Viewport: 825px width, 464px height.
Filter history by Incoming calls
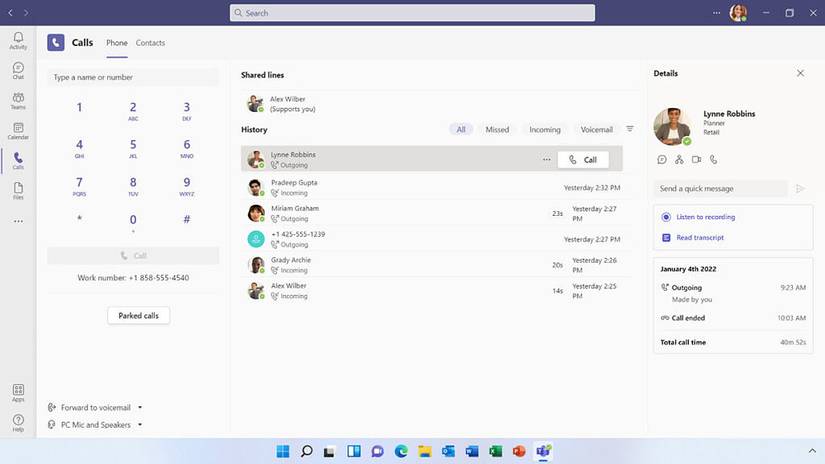545,129
